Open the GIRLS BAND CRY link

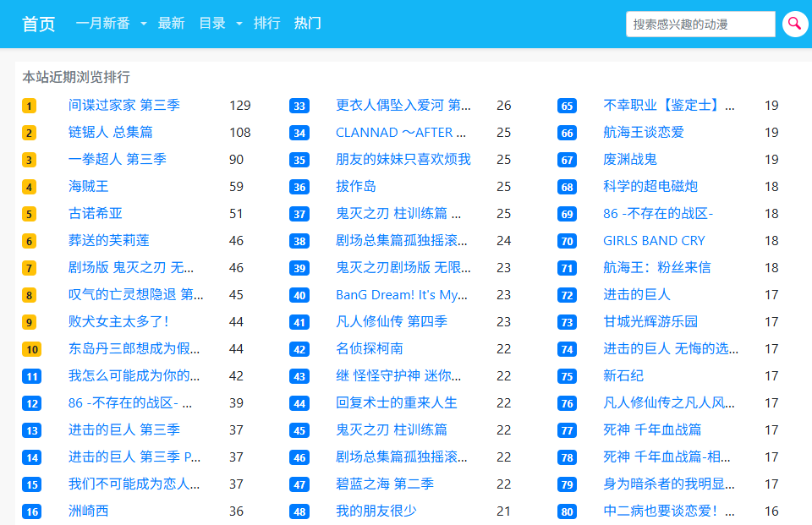[x=654, y=241]
